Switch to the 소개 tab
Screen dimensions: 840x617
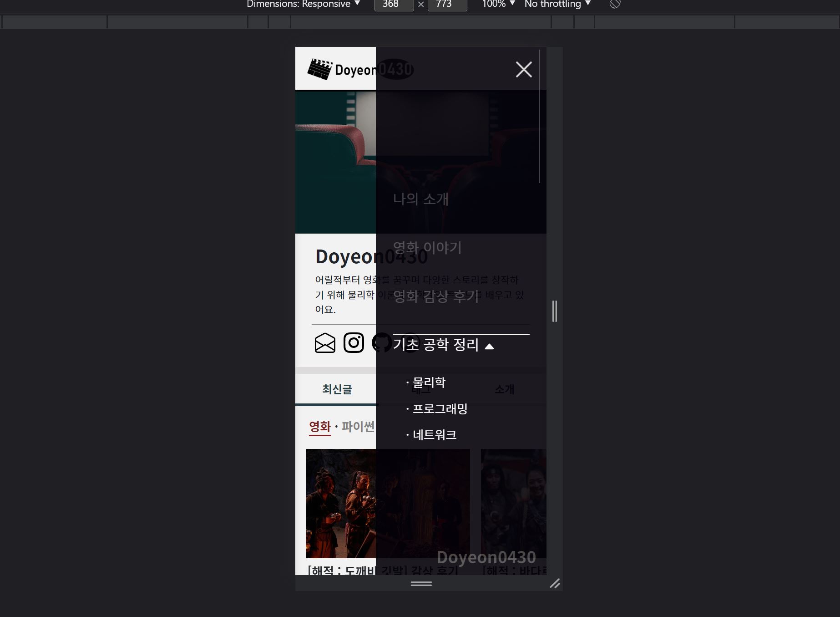click(x=505, y=389)
